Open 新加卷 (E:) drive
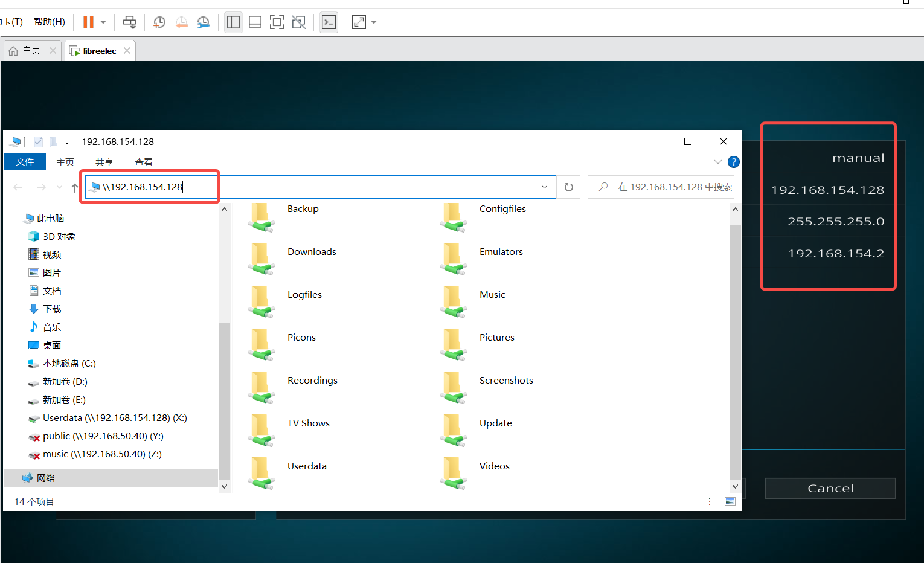924x563 pixels. pos(57,399)
